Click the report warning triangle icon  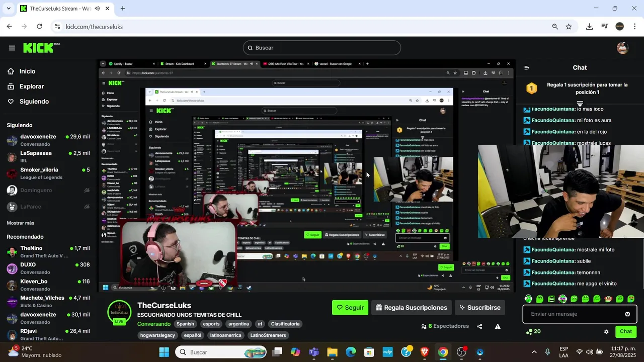[x=498, y=326]
